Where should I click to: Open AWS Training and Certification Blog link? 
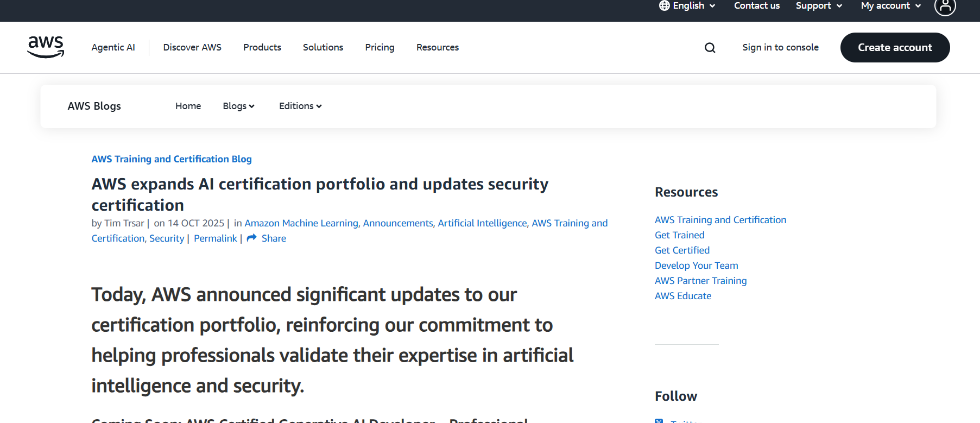tap(172, 159)
